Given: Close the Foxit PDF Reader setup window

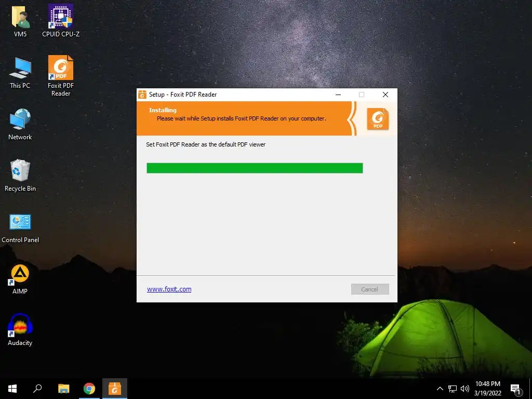Looking at the screenshot, I should [x=385, y=95].
